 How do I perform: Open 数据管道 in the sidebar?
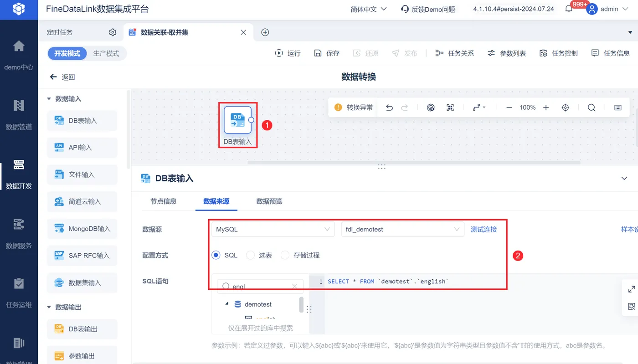(19, 114)
